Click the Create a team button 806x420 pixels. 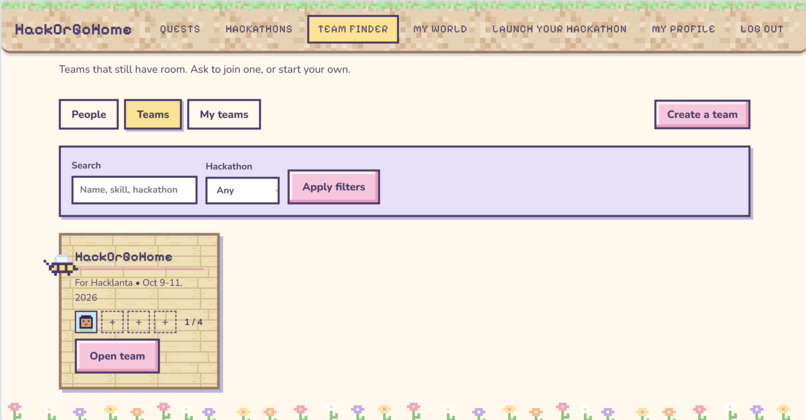[x=702, y=114]
